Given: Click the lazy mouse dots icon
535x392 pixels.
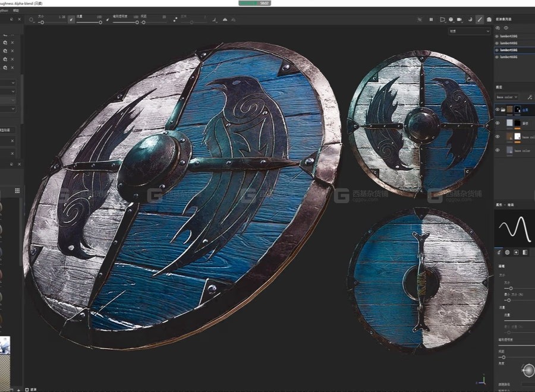Looking at the screenshot, I should pyautogui.click(x=175, y=20).
